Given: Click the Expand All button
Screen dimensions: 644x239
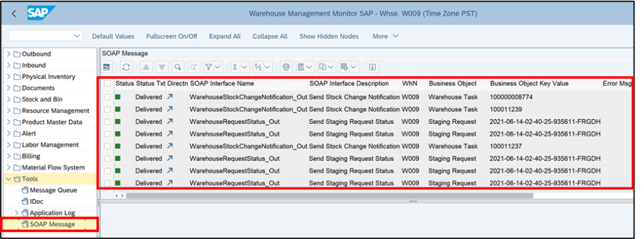Looking at the screenshot, I should (225, 36).
